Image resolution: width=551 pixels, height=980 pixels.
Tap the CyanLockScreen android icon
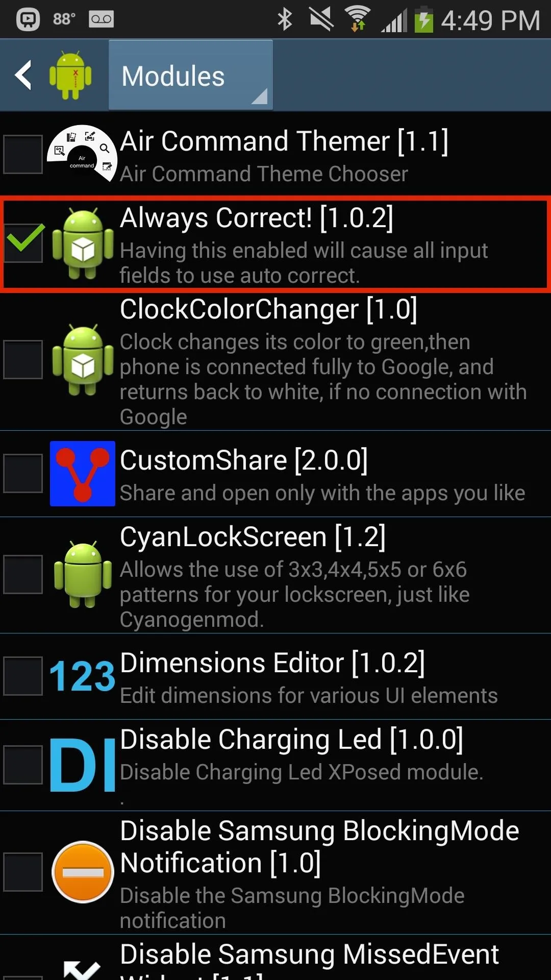pyautogui.click(x=83, y=574)
